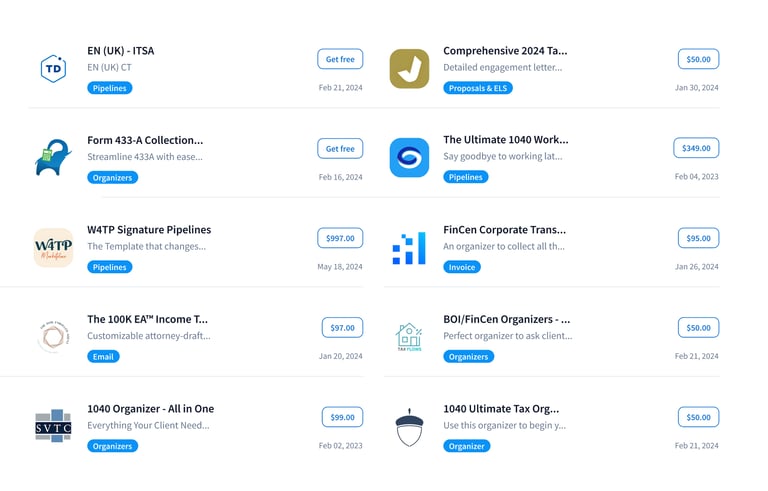Click the acorn 1040 Ultimate Tax icon

coord(409,426)
